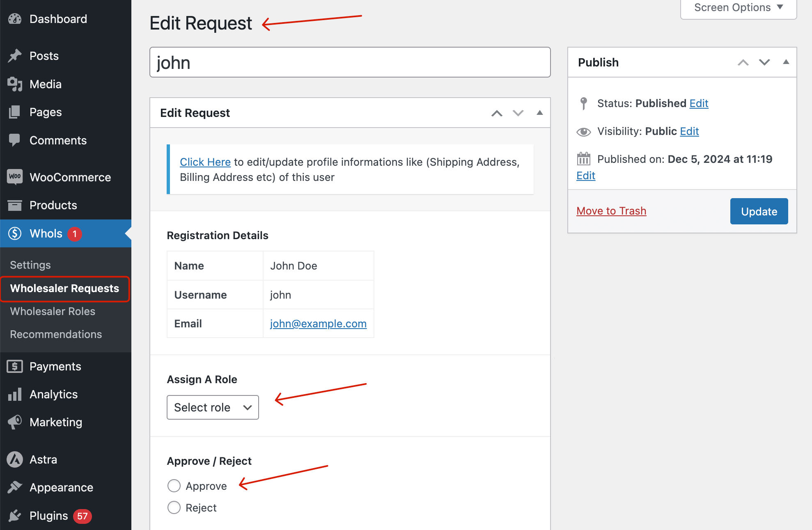Open the Screen Options dropdown
The height and width of the screenshot is (530, 812).
click(x=739, y=8)
